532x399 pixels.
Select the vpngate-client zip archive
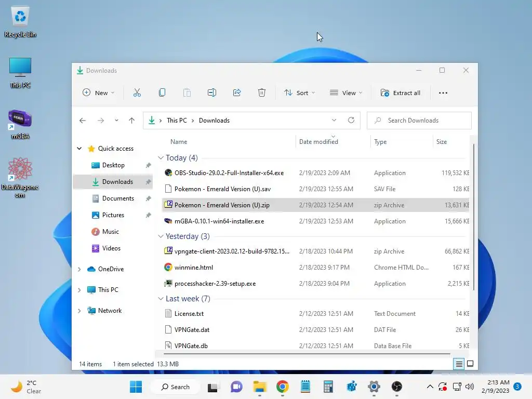pyautogui.click(x=315, y=251)
